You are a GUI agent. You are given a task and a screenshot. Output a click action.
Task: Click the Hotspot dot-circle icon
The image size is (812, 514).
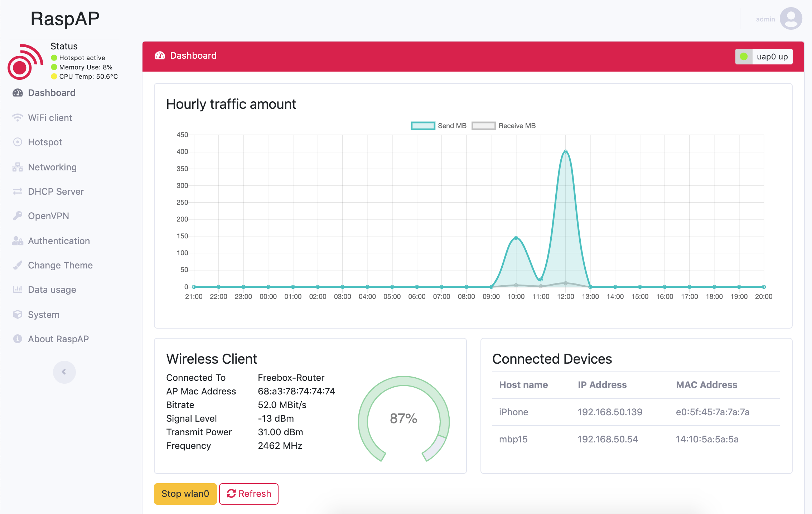coord(18,142)
